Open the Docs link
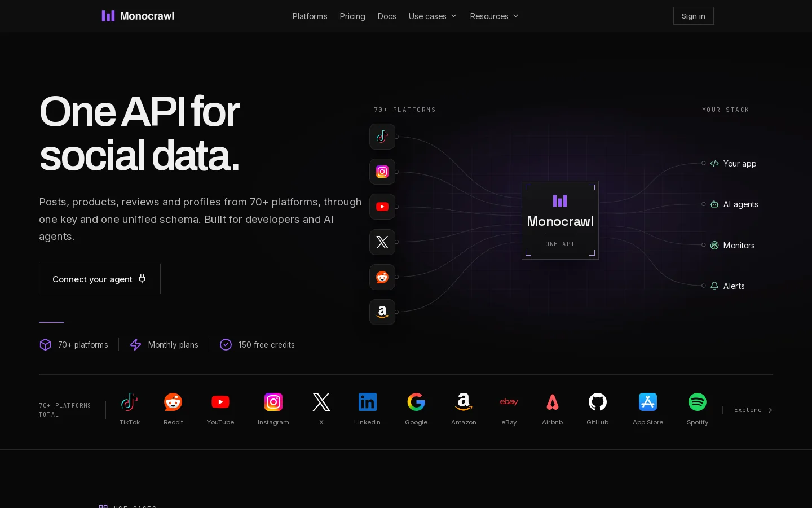 pos(387,16)
